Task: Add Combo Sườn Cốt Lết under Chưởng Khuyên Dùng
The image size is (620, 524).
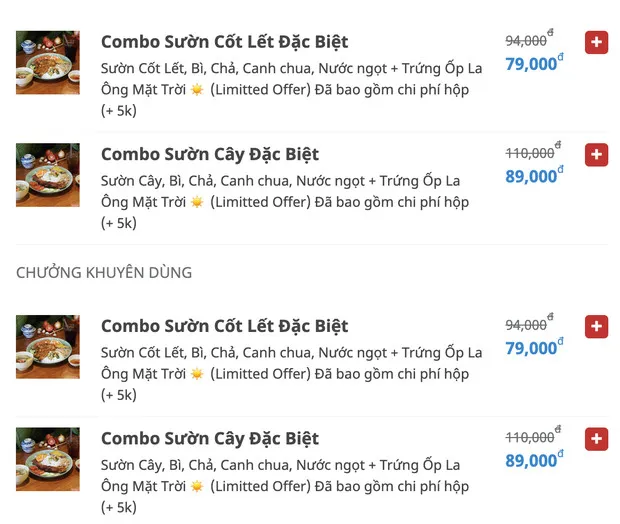Action: click(596, 326)
